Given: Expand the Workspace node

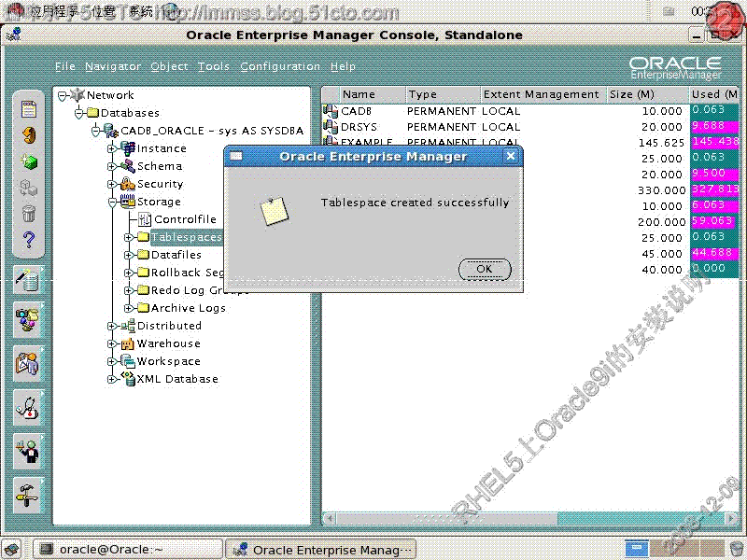Looking at the screenshot, I should [x=111, y=361].
